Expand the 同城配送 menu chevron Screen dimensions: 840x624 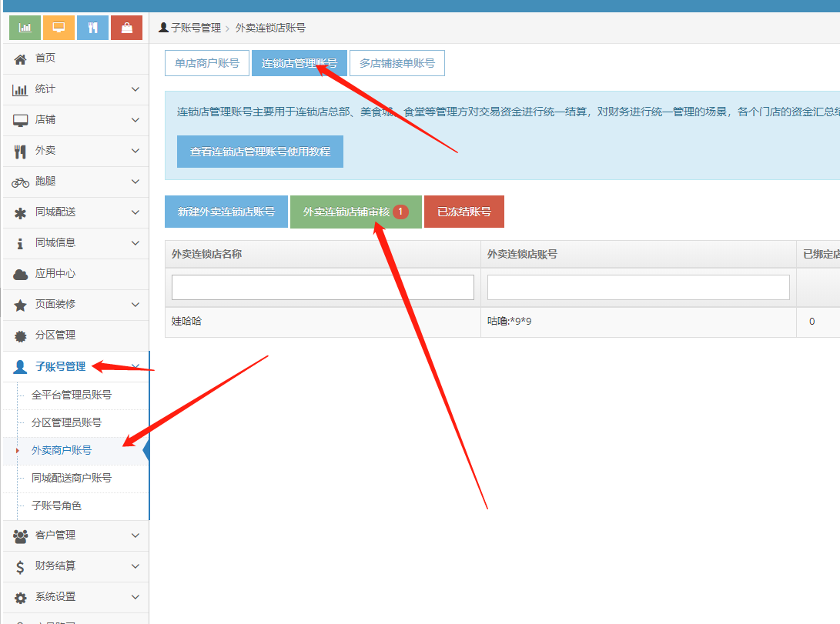136,212
